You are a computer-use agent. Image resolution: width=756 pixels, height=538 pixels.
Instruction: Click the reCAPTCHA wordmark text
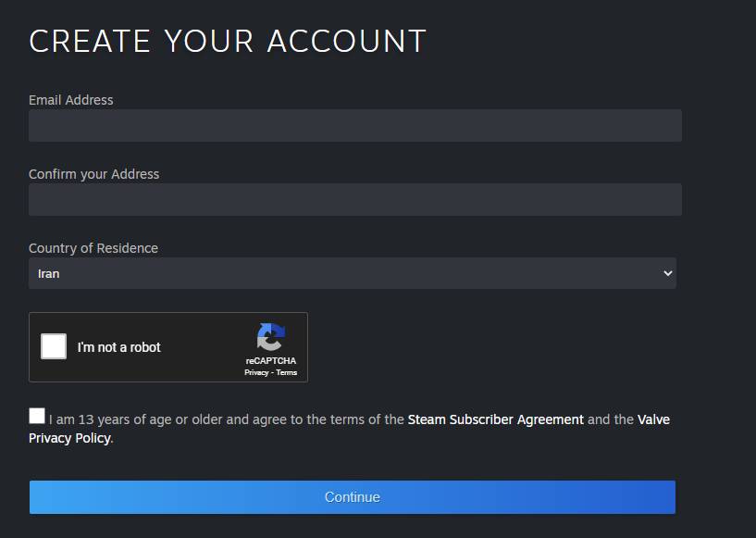click(271, 361)
